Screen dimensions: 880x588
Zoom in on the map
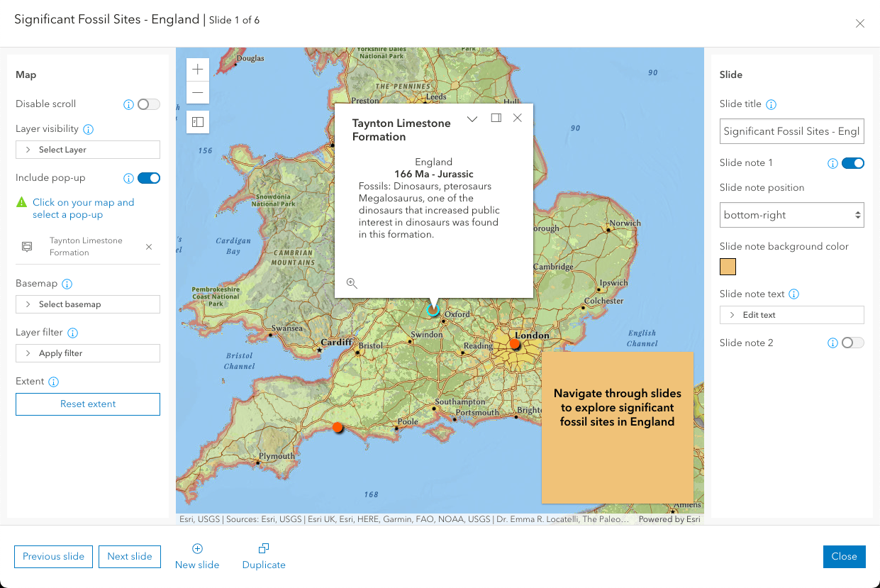click(198, 70)
